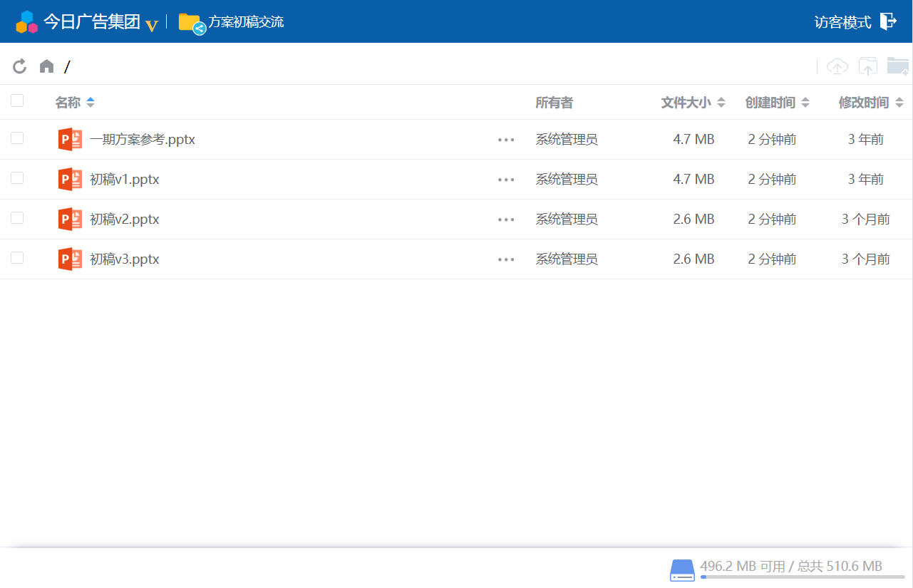Screen dimensions: 913x588
Task: Click PowerPoint icon of 初稿v2.pptx
Action: point(70,219)
